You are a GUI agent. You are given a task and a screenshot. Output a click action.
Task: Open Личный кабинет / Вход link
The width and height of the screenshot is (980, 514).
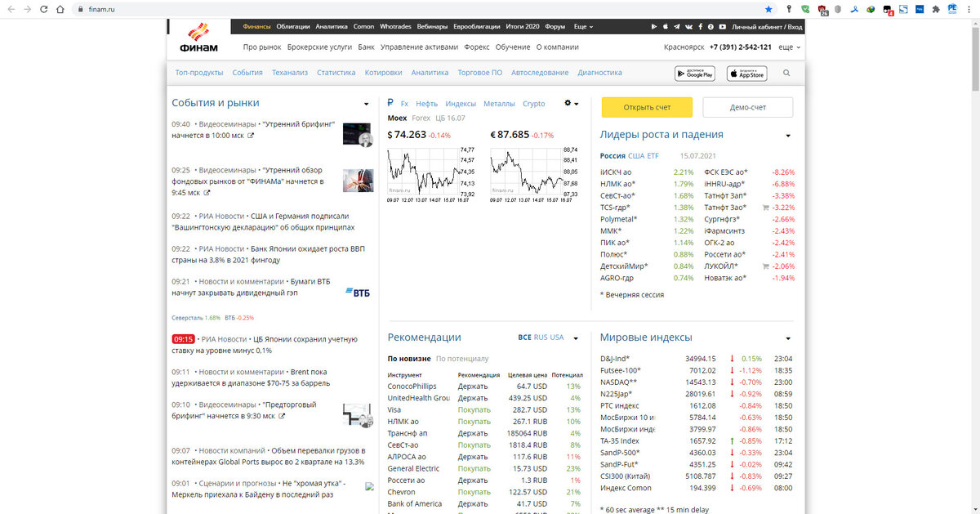coord(768,26)
